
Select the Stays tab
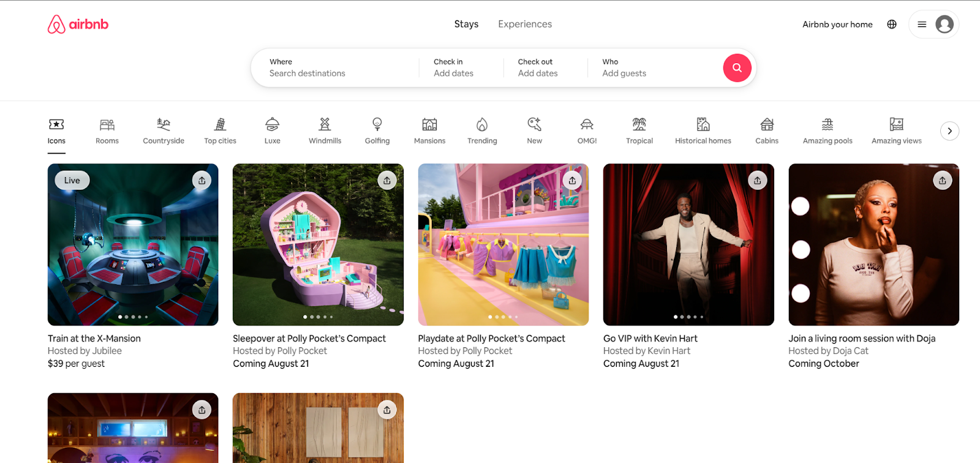(x=466, y=24)
